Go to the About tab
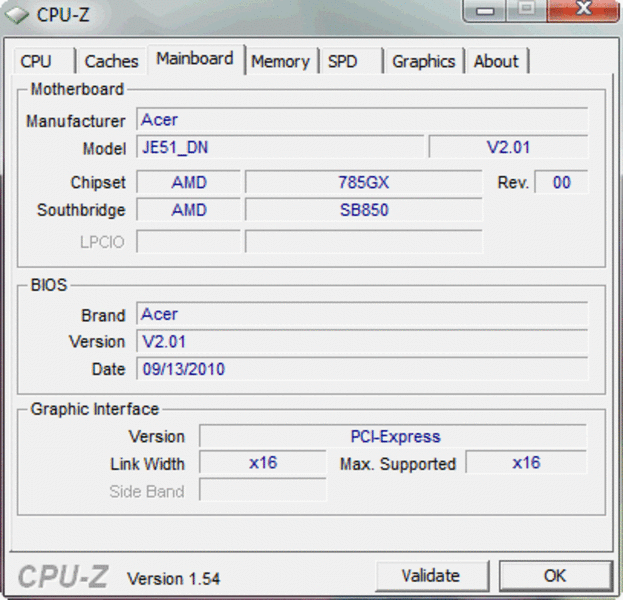The height and width of the screenshot is (600, 623). click(x=497, y=62)
